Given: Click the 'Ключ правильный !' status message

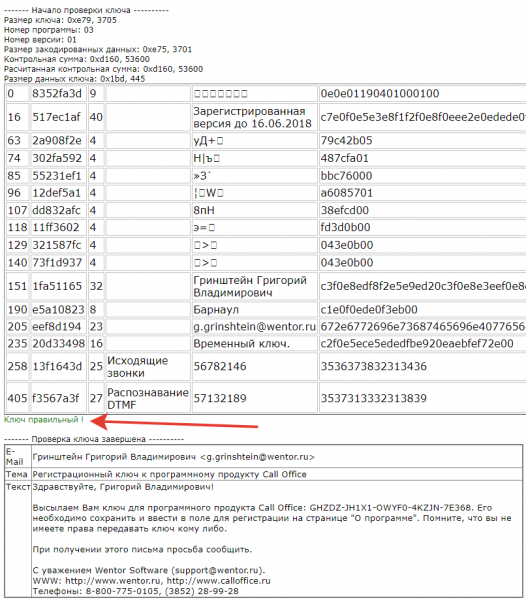Looking at the screenshot, I should 44,420.
